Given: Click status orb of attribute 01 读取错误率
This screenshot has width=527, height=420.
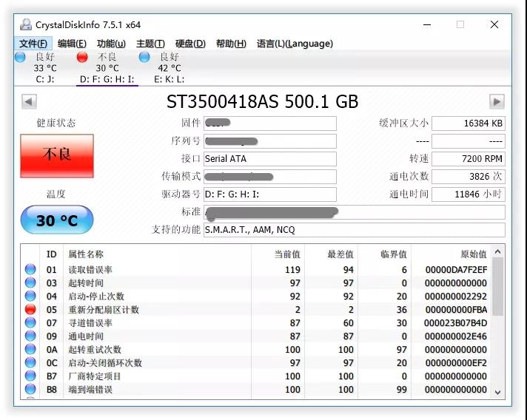Looking at the screenshot, I should click(x=30, y=269).
